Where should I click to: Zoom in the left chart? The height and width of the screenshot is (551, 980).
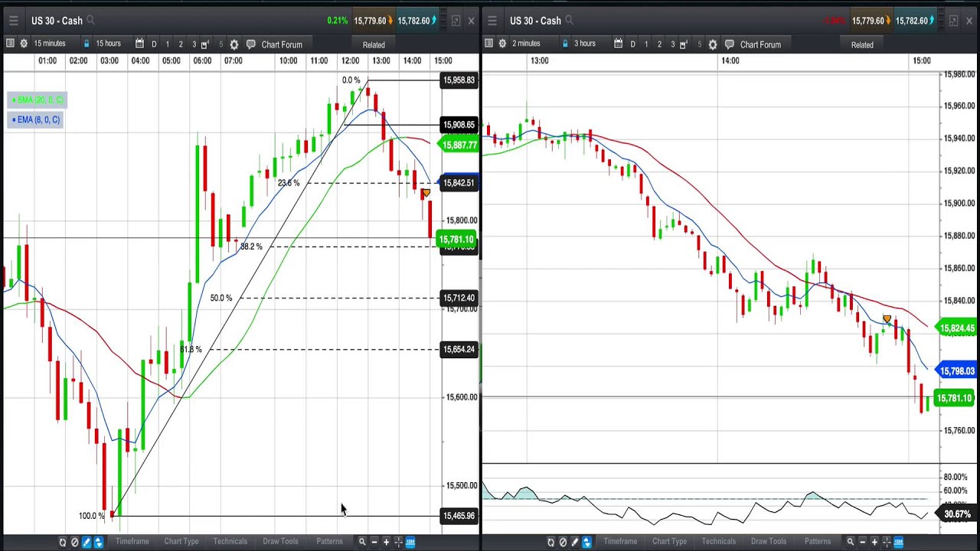pyautogui.click(x=386, y=542)
